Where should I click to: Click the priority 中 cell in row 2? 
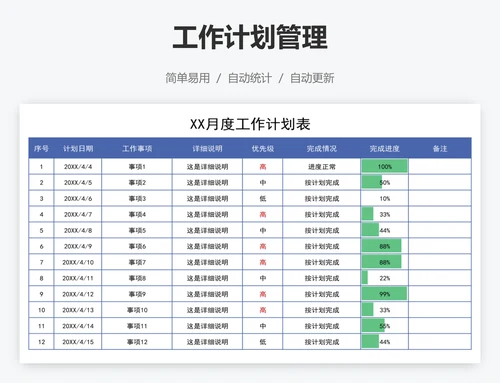[x=263, y=182]
